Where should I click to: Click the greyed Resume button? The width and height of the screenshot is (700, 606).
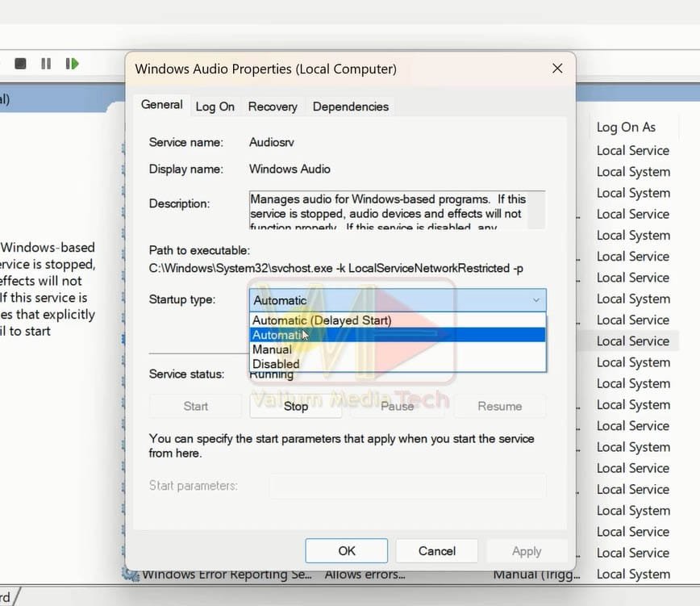499,407
